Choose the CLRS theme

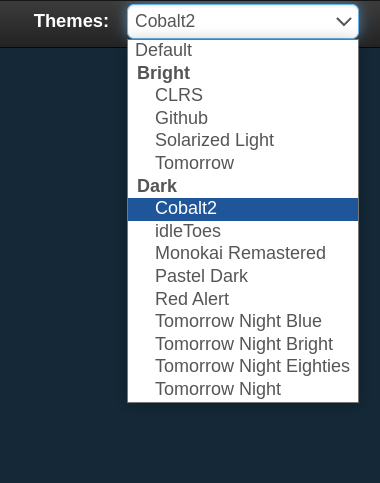243,95
